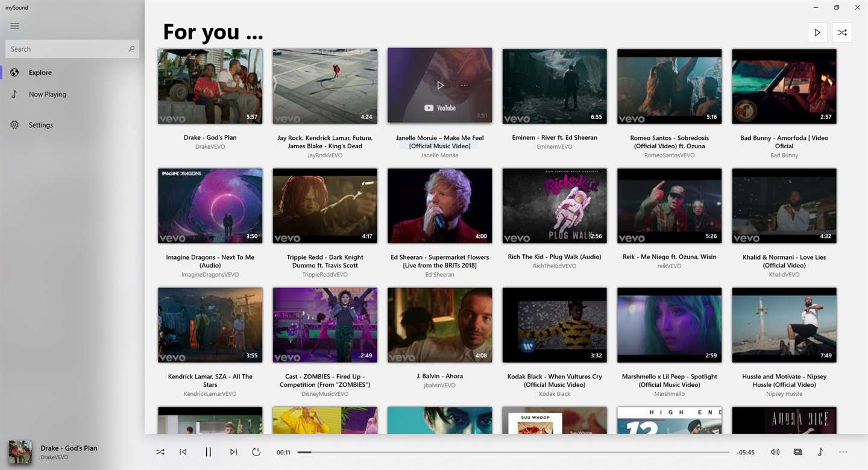Click the KhalidVEVO channel name
The width and height of the screenshot is (868, 470).
point(784,274)
